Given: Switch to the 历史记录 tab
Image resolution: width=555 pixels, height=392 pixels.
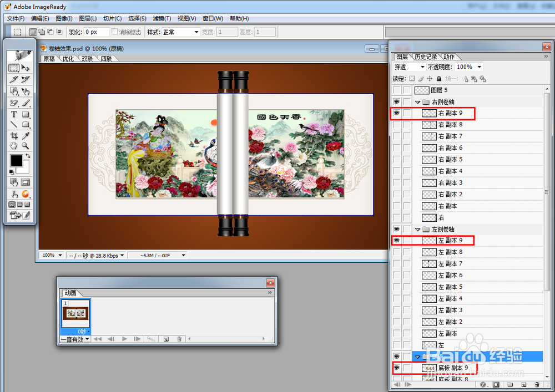Looking at the screenshot, I should click(x=426, y=57).
